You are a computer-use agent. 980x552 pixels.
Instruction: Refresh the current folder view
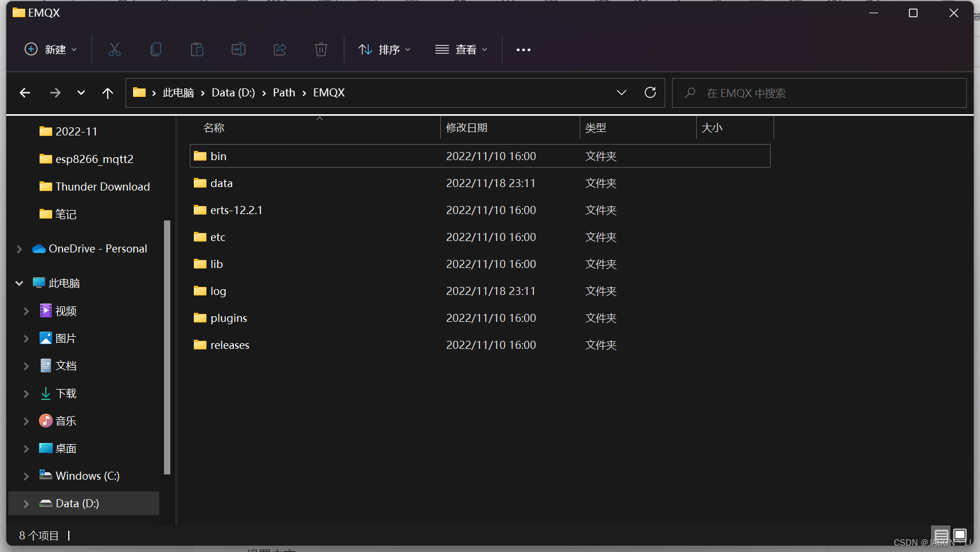pyautogui.click(x=651, y=92)
